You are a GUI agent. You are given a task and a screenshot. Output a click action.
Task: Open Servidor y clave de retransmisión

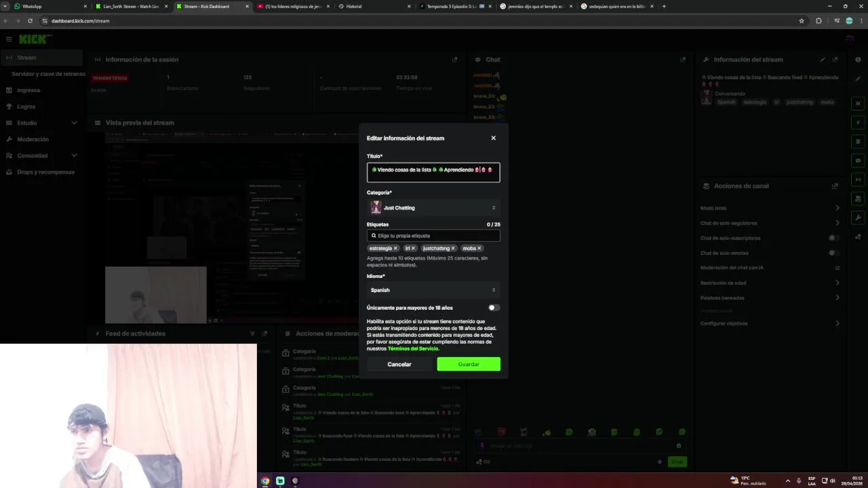click(49, 74)
